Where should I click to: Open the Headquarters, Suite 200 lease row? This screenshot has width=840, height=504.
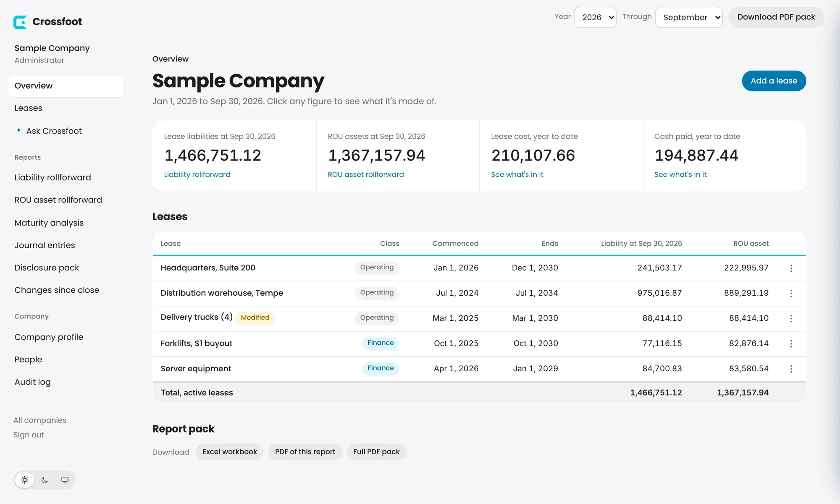[x=479, y=268]
